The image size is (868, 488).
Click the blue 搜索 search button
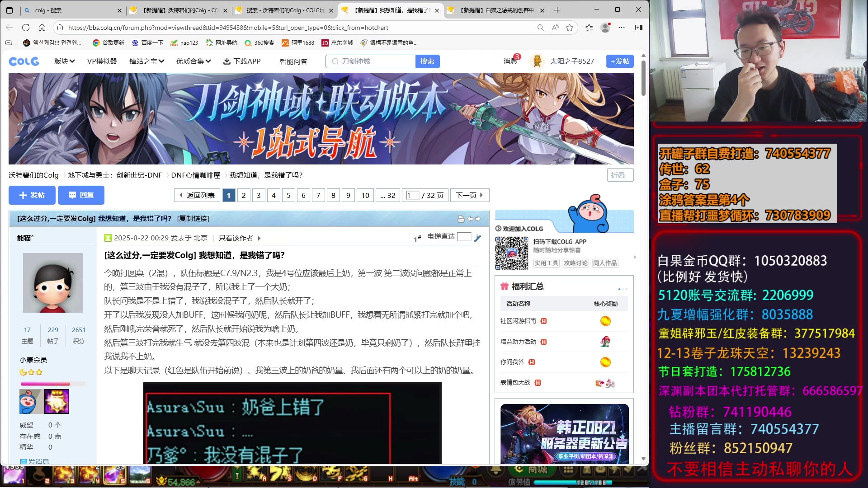click(427, 61)
